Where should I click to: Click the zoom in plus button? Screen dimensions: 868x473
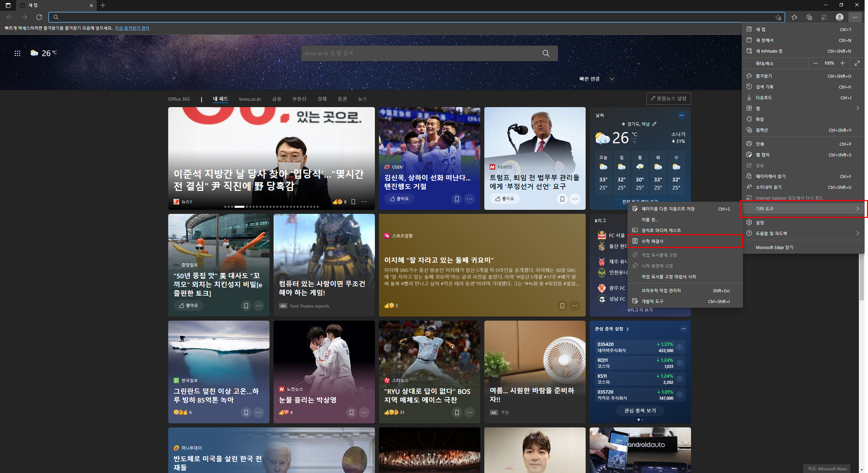pyautogui.click(x=842, y=63)
